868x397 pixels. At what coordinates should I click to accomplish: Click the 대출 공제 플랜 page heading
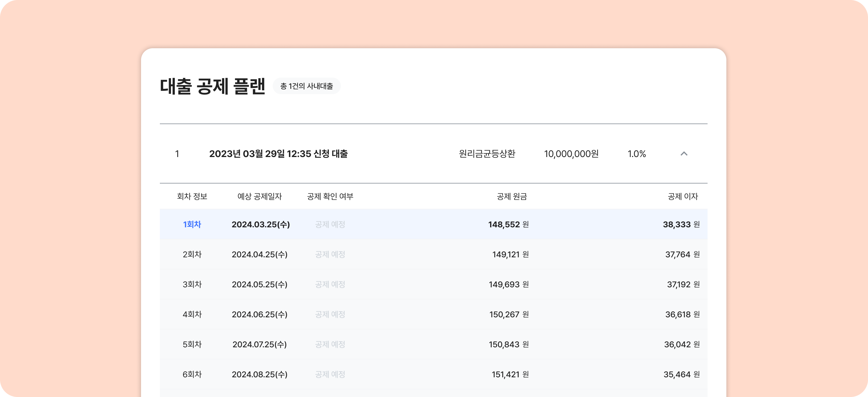213,86
